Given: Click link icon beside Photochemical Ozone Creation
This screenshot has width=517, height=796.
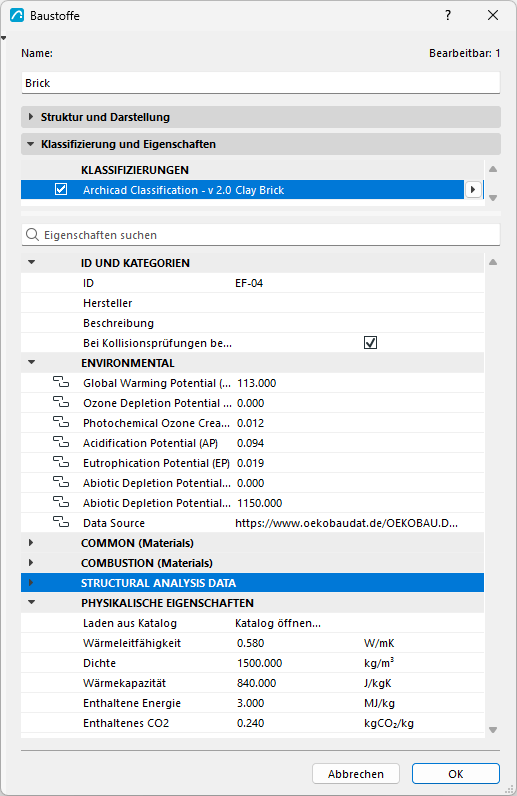Looking at the screenshot, I should [61, 422].
